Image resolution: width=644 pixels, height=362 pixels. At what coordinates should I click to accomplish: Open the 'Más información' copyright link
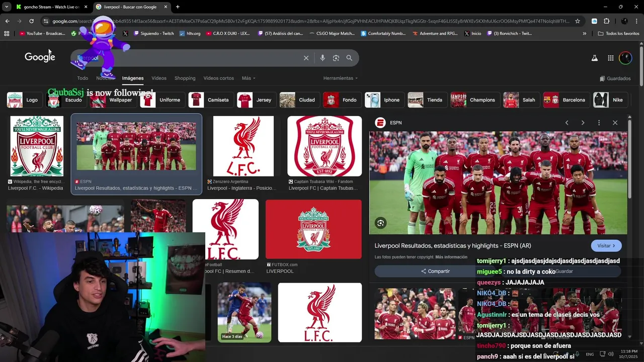coord(451,257)
